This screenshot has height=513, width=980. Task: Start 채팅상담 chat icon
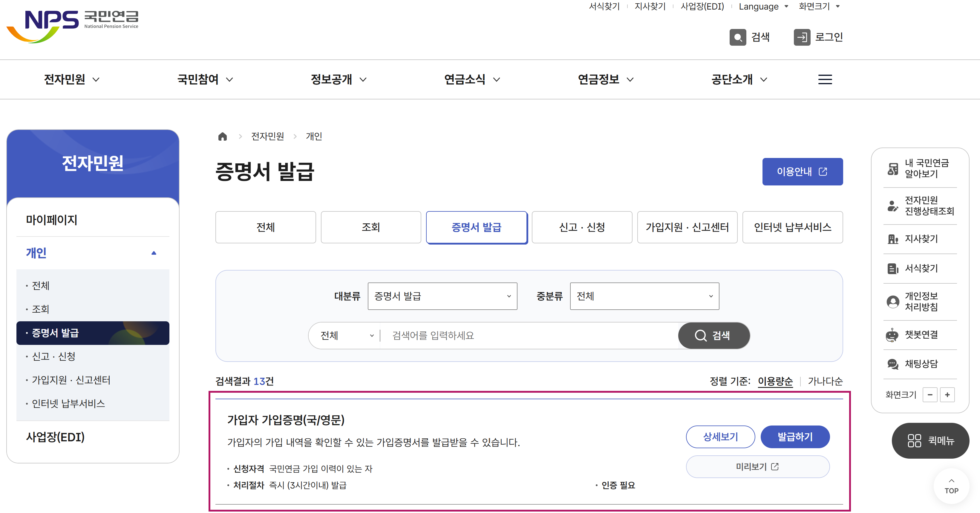coord(892,364)
